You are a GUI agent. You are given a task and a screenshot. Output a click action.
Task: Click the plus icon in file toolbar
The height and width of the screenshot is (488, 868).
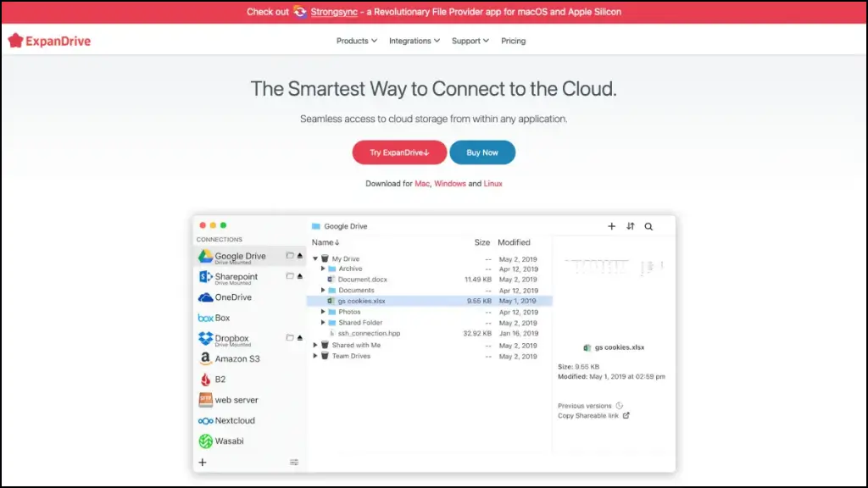pyautogui.click(x=612, y=225)
